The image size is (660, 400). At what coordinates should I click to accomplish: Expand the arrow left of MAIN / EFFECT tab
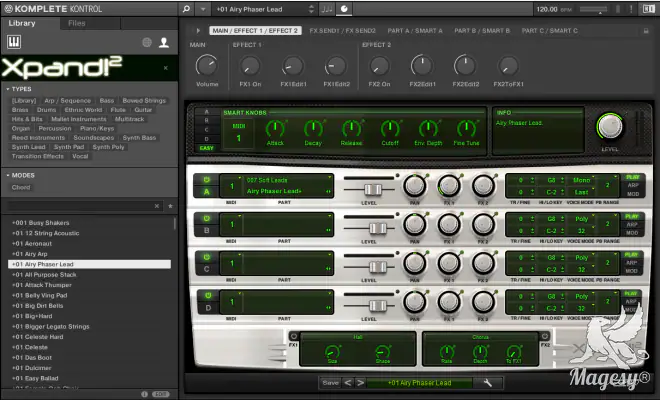click(x=198, y=30)
